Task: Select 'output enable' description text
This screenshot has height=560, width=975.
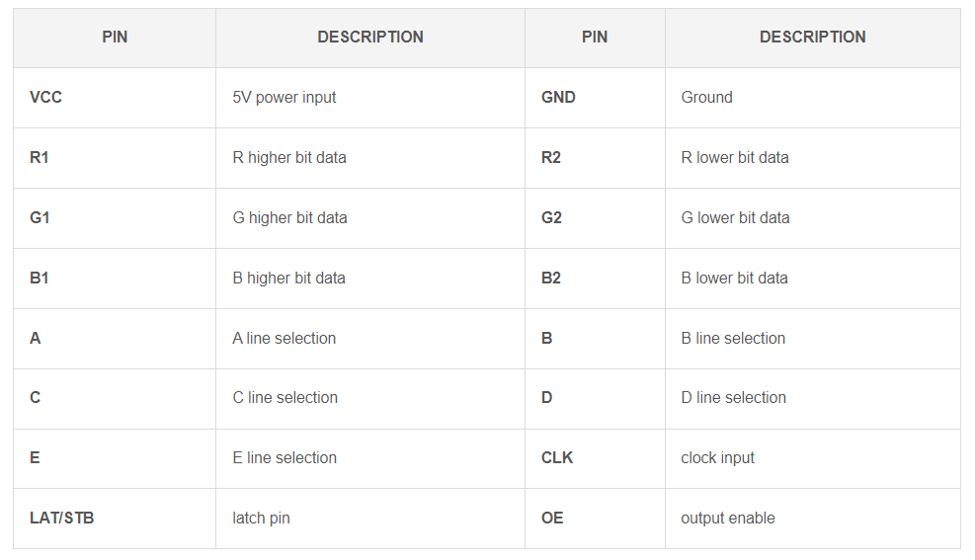Action: (x=728, y=518)
